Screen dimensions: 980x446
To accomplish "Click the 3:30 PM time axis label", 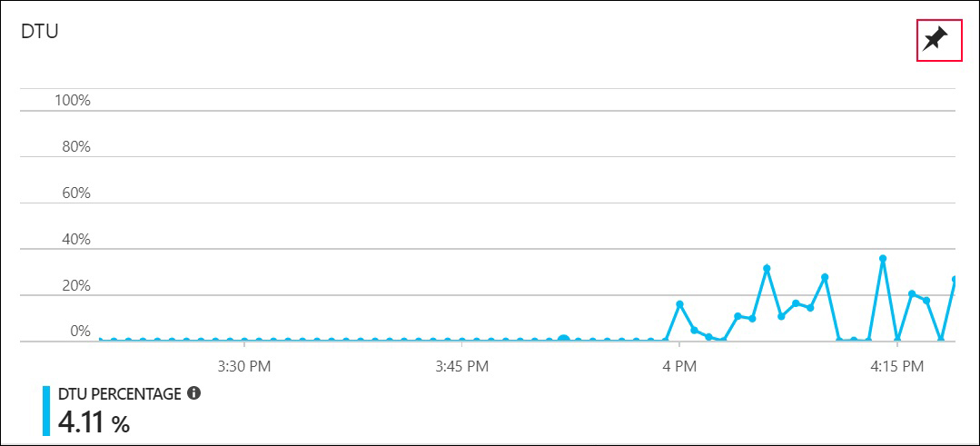I will pyautogui.click(x=244, y=367).
